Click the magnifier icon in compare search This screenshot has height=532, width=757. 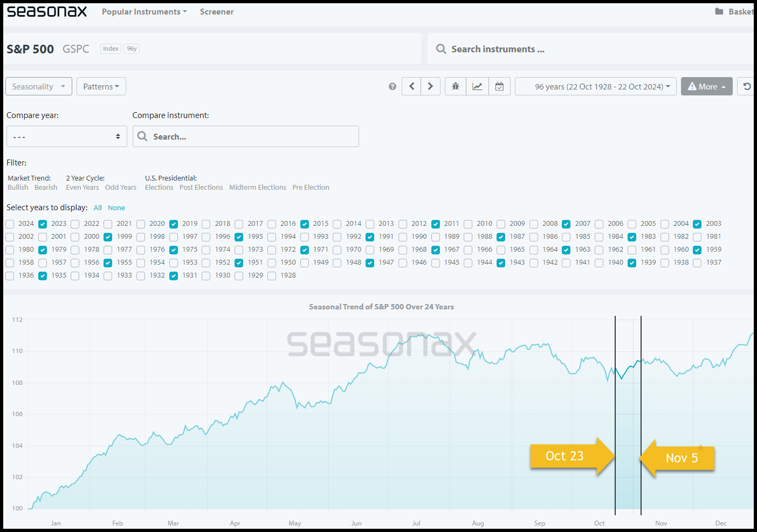pyautogui.click(x=142, y=136)
